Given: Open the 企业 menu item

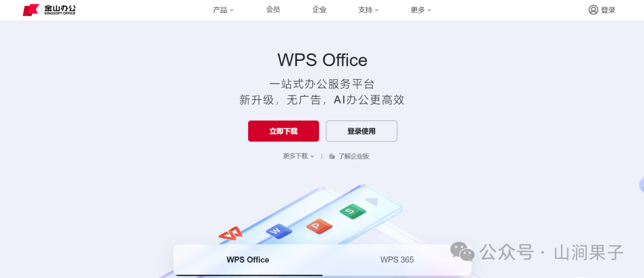Looking at the screenshot, I should pos(319,10).
